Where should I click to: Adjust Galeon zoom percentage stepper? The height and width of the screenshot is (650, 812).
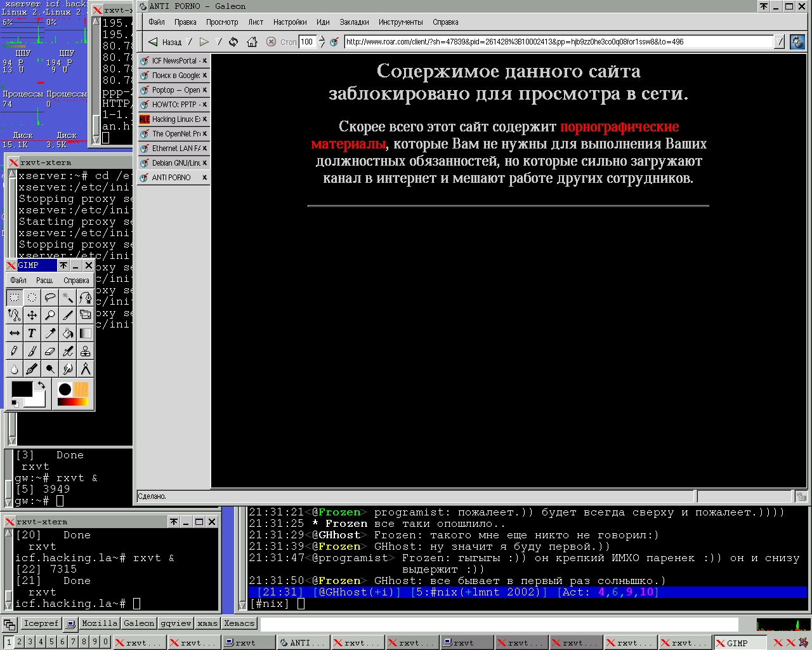[x=322, y=42]
